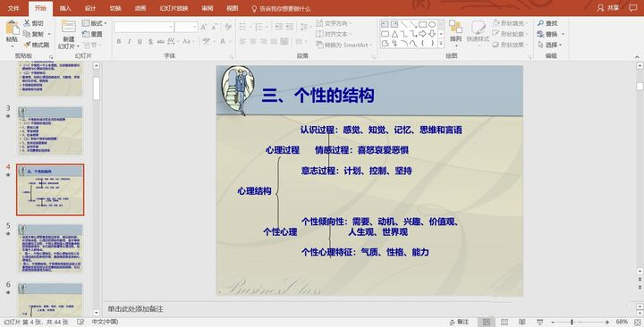Click the New Slide (新建幻灯片) icon
The height and width of the screenshot is (327, 644).
(x=68, y=27)
